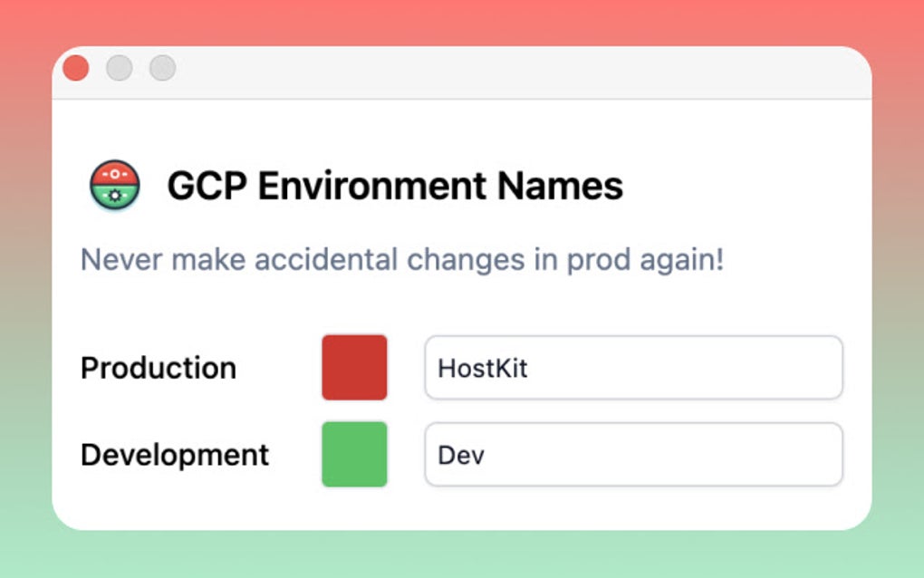Select the red Production color swatch
This screenshot has height=578, width=924.
(353, 367)
